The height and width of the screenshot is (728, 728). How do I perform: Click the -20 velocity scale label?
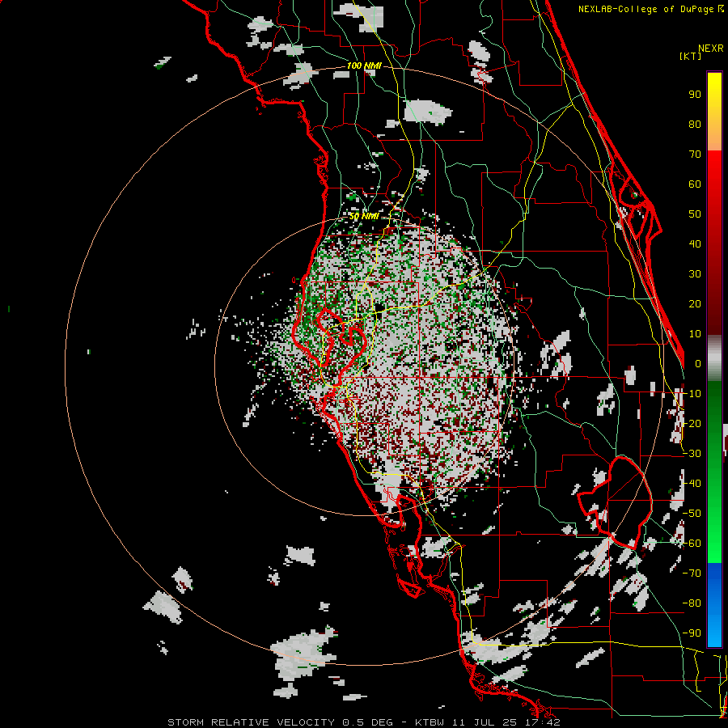[x=692, y=423]
